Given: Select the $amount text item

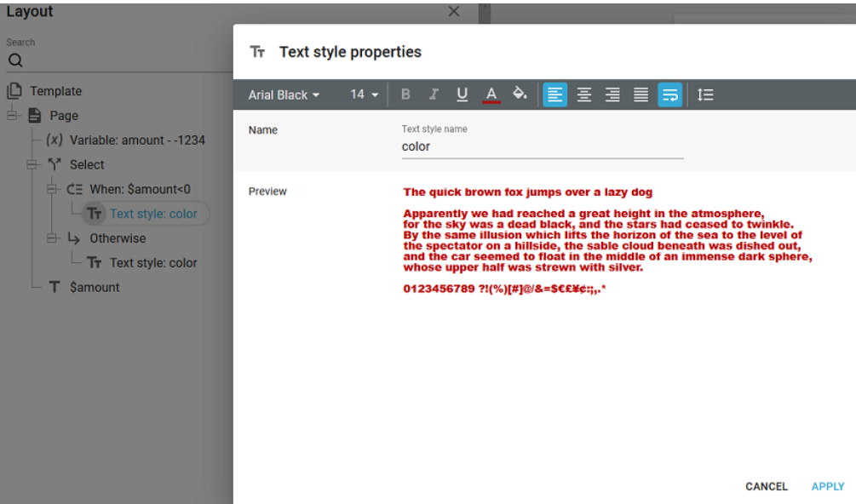Looking at the screenshot, I should tap(95, 288).
